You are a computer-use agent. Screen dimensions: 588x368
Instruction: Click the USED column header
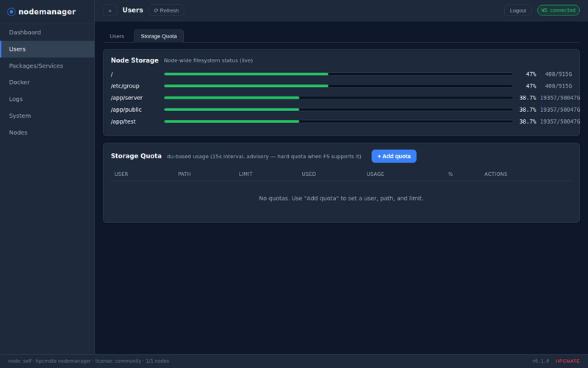(x=309, y=174)
